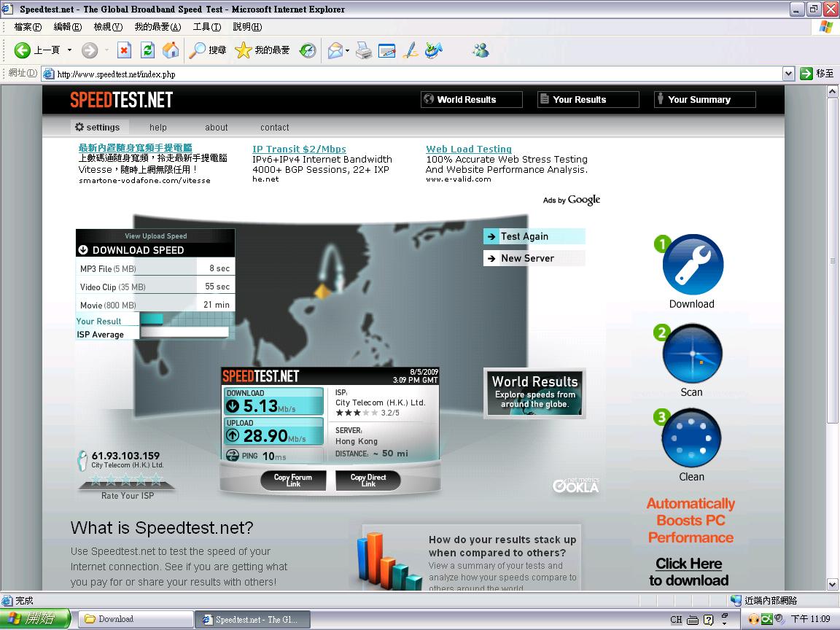
Task: Click the Go (移至) green arrow button
Action: 817,74
